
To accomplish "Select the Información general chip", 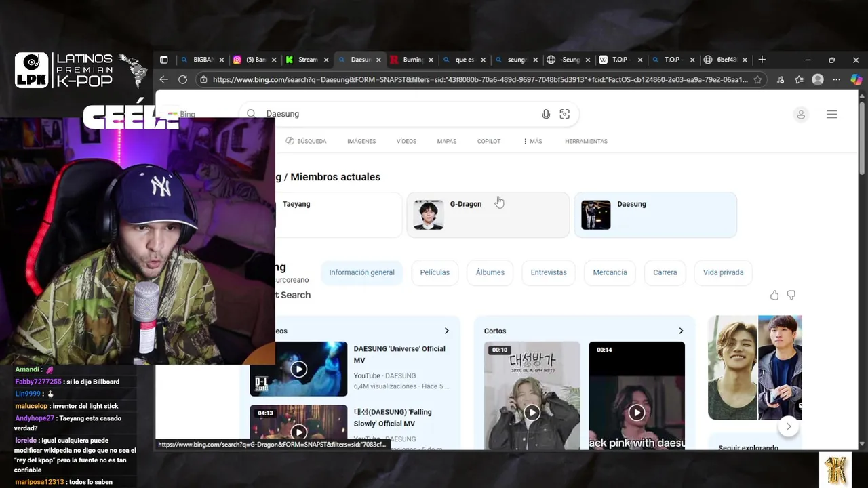I will (x=361, y=272).
